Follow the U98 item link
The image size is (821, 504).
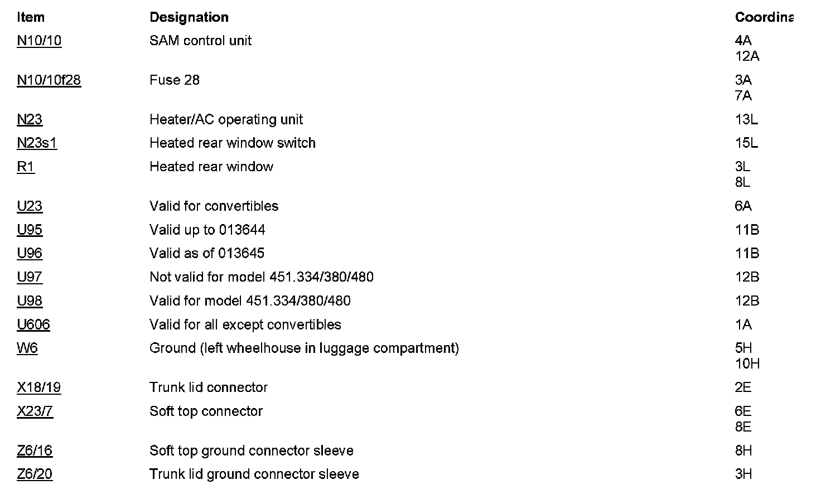point(30,301)
